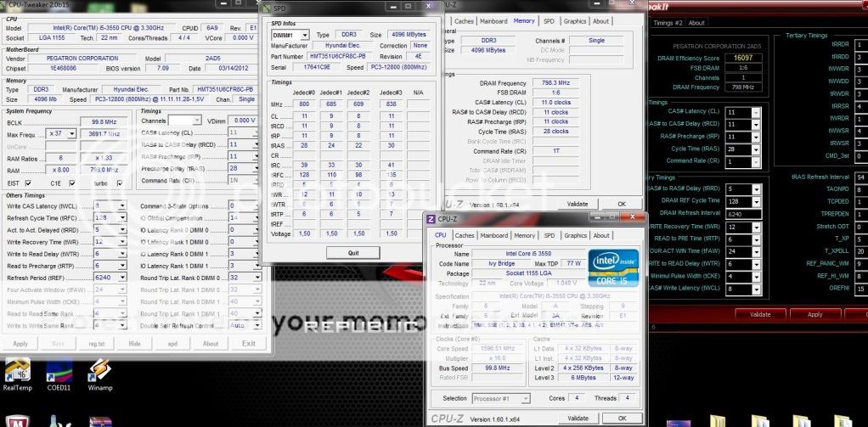Open the DIMM#1 slot dropdown
The height and width of the screenshot is (427, 868).
[290, 35]
